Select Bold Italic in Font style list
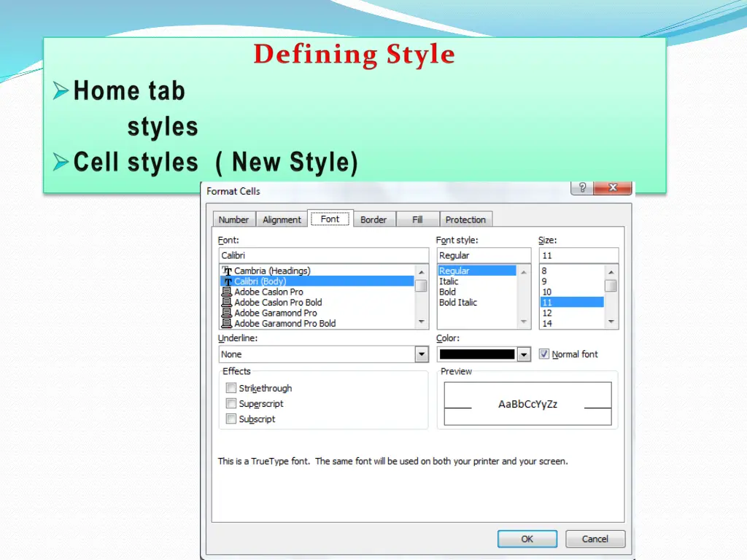The image size is (747, 560). 458,303
